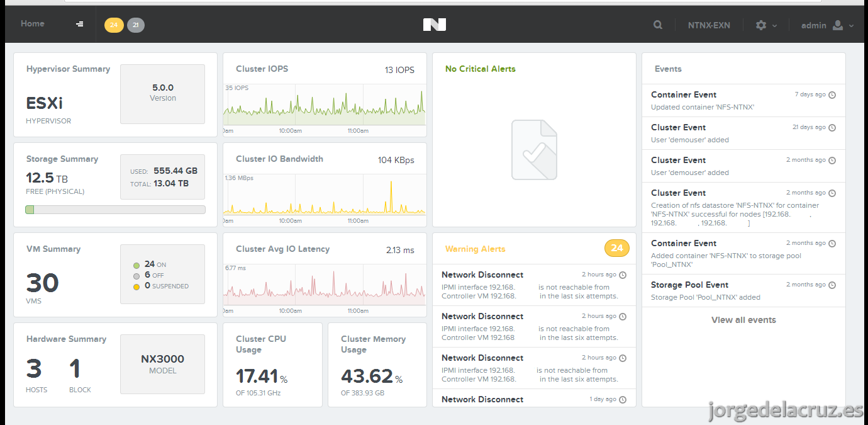The width and height of the screenshot is (868, 425).
Task: Click the gray 21 info alerts badge
Action: (x=136, y=25)
